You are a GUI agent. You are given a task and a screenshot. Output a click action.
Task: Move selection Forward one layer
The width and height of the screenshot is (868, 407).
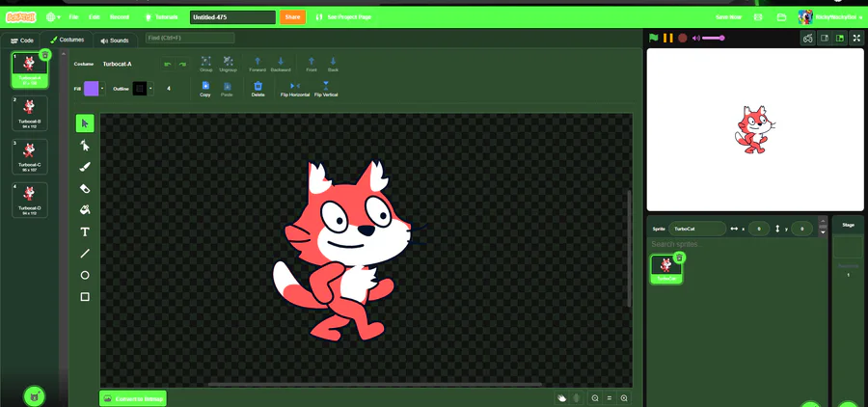pyautogui.click(x=258, y=65)
